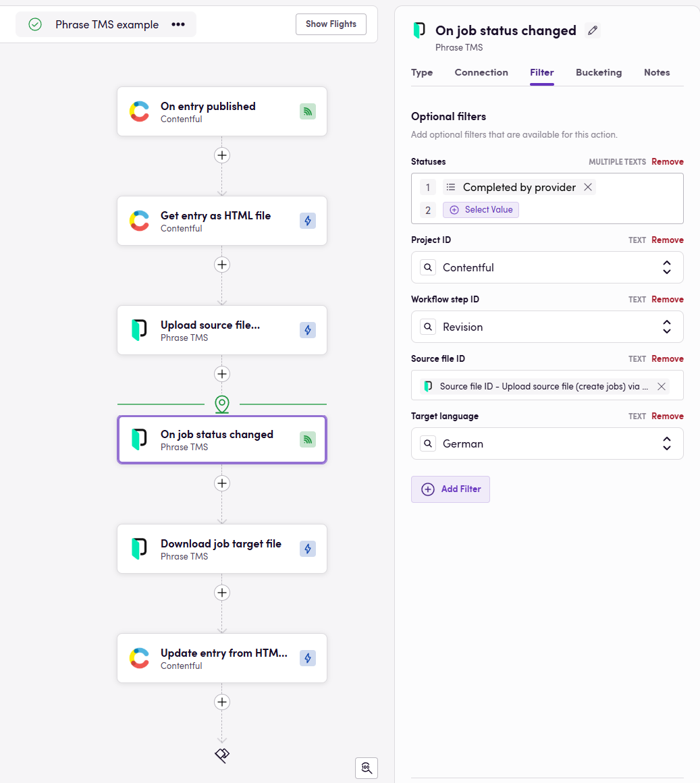Click the Phrase logo on Download job target file

(139, 549)
